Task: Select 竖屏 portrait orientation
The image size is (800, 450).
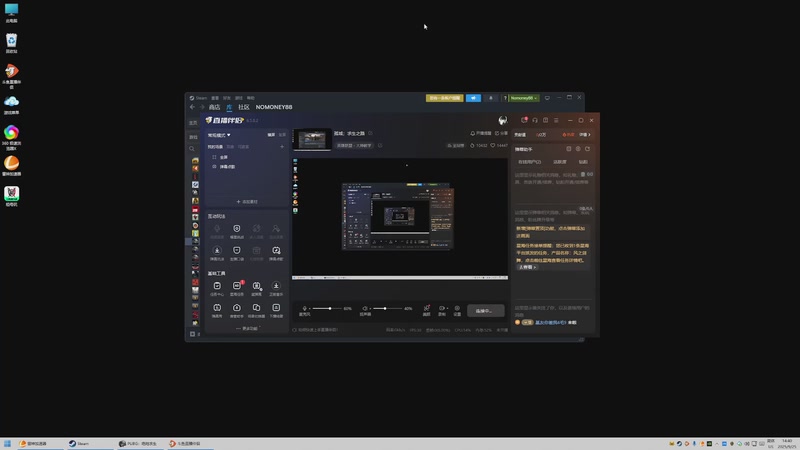Action: coord(282,135)
